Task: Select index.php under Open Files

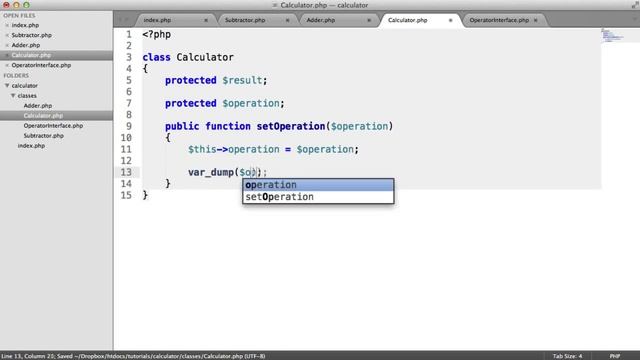Action: [25, 25]
